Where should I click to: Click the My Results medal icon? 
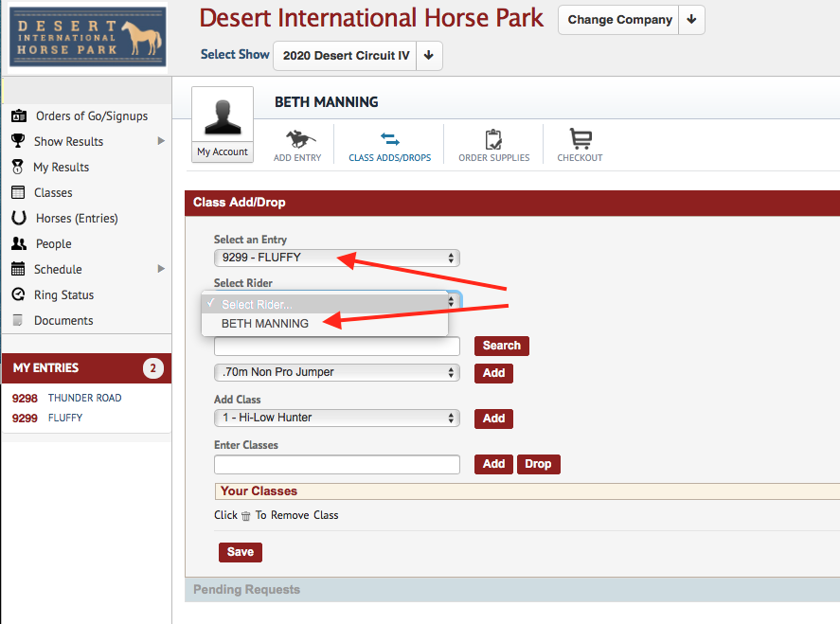[18, 167]
